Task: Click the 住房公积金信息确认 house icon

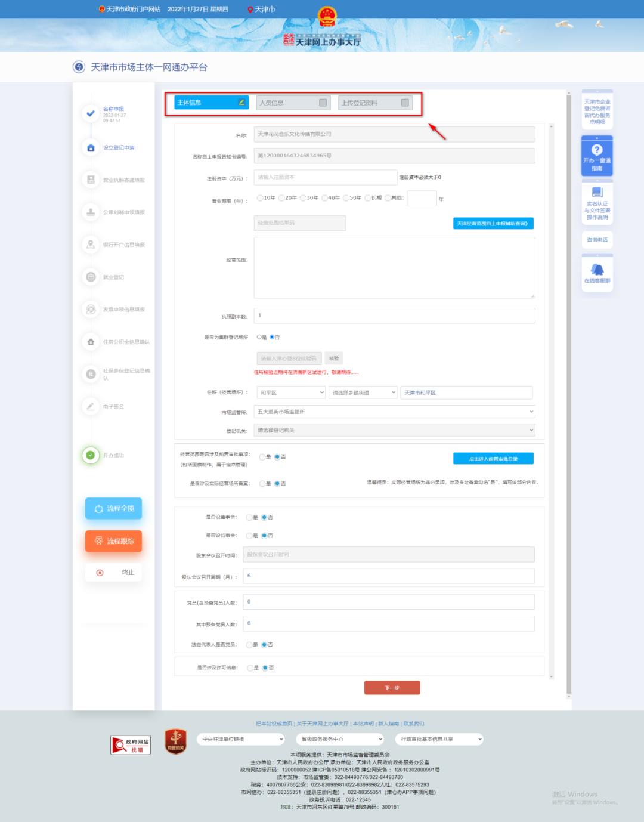Action: [91, 342]
